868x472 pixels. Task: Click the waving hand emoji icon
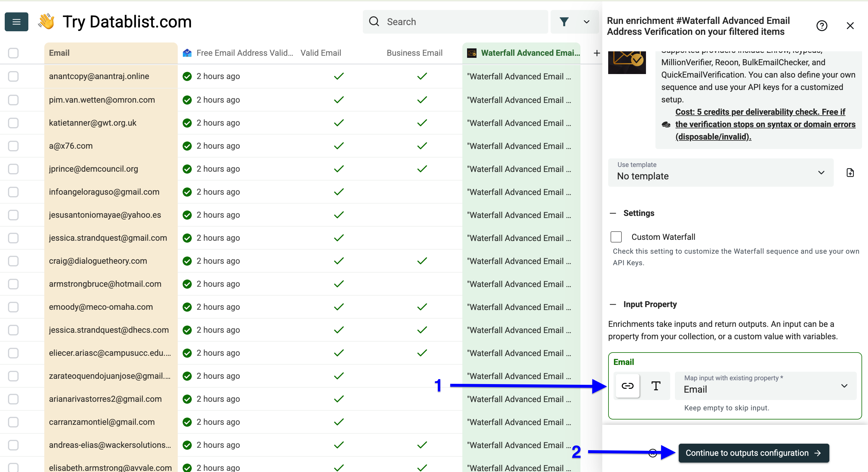(46, 22)
